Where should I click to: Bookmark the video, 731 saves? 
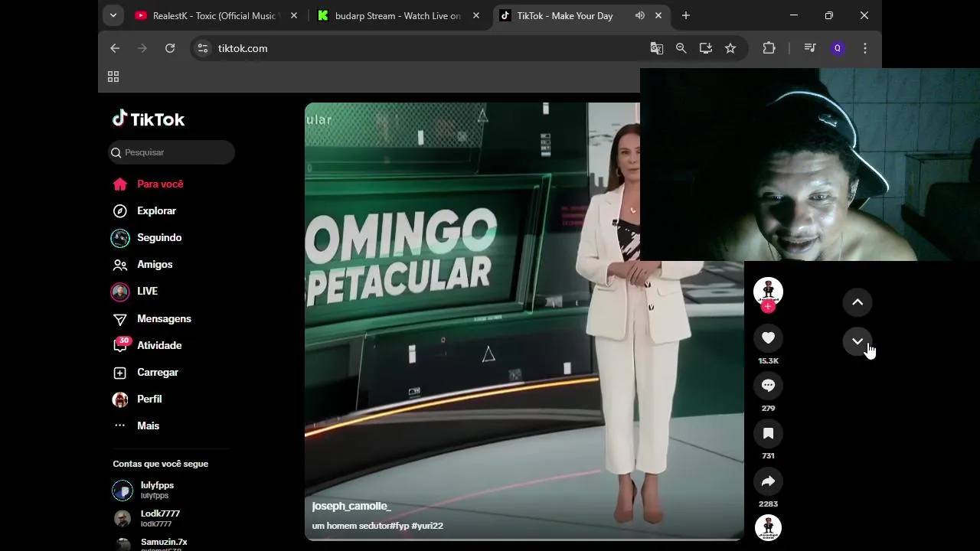pos(768,433)
